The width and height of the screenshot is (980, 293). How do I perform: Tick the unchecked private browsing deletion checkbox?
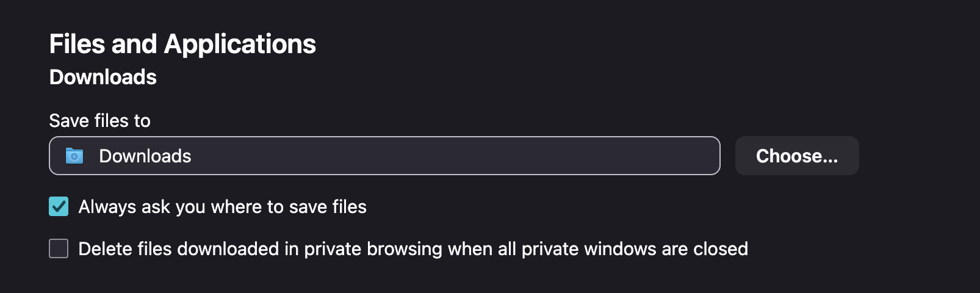point(59,249)
